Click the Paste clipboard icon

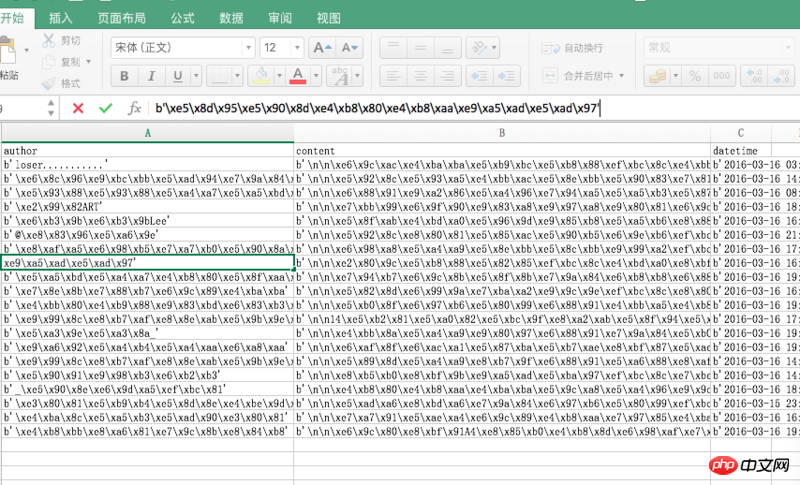click(8, 51)
